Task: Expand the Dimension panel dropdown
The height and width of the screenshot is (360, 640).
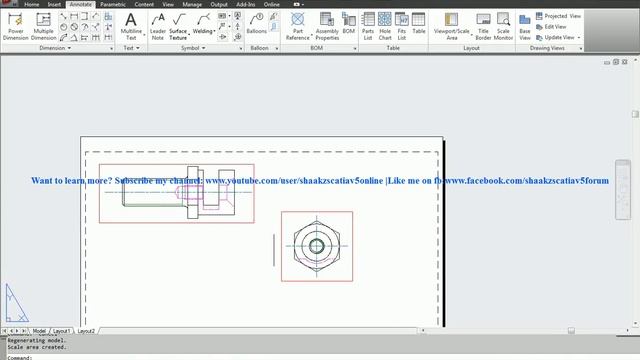Action: coord(55,48)
